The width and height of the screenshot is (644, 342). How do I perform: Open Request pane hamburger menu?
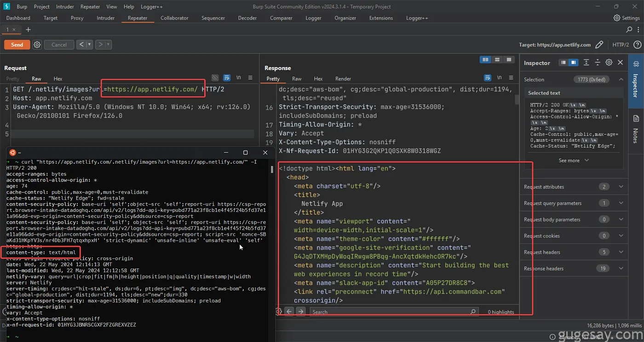pyautogui.click(x=250, y=78)
